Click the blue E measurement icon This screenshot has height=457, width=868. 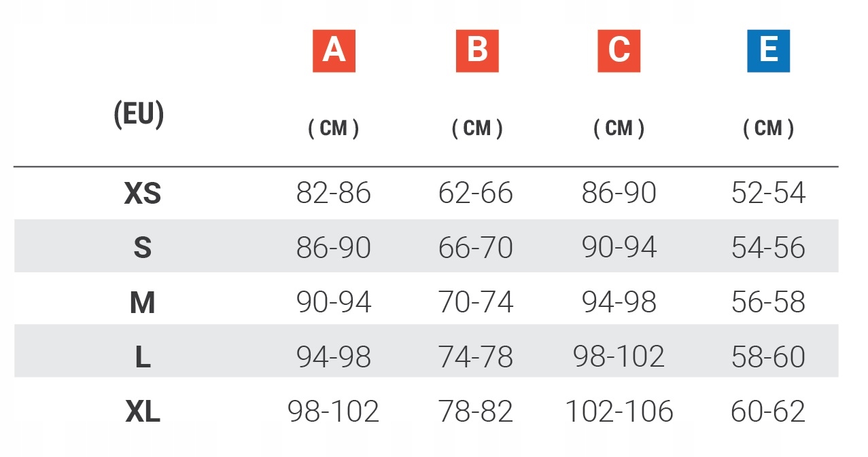point(768,51)
